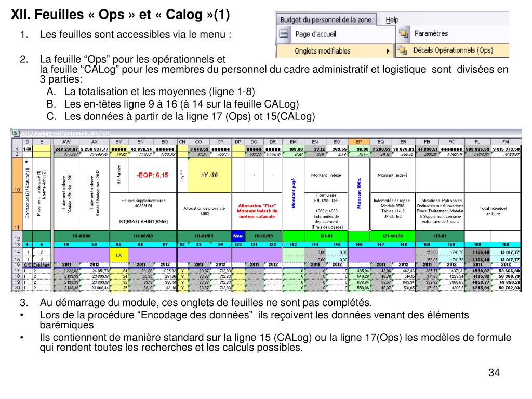This screenshot has width=532, height=399.
Task: Click the blue Montant 100% vertical header
Action: click(359, 193)
